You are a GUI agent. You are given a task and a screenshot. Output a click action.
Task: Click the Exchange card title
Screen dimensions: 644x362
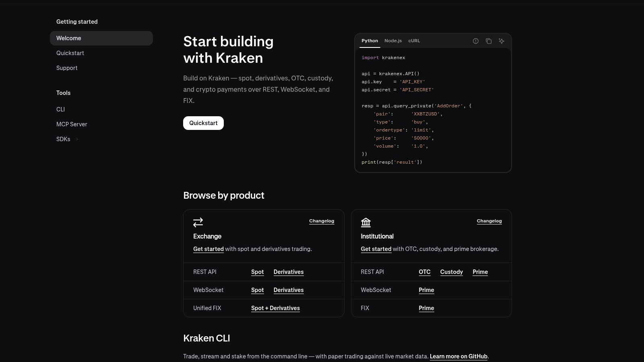(x=207, y=236)
